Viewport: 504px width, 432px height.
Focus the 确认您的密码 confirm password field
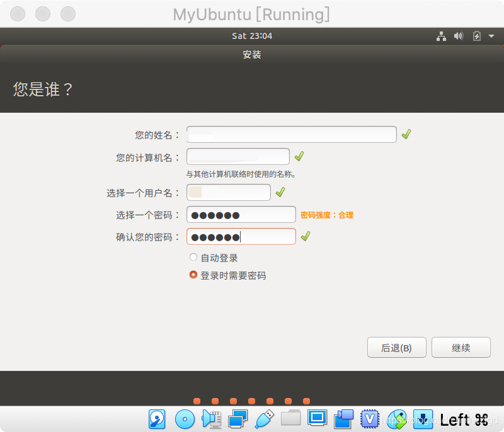pos(241,237)
